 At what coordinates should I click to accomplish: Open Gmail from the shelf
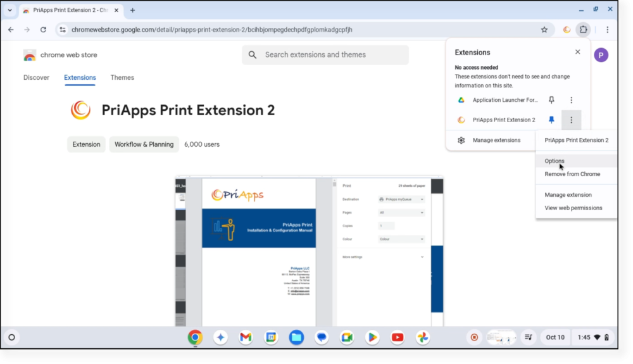pos(246,337)
